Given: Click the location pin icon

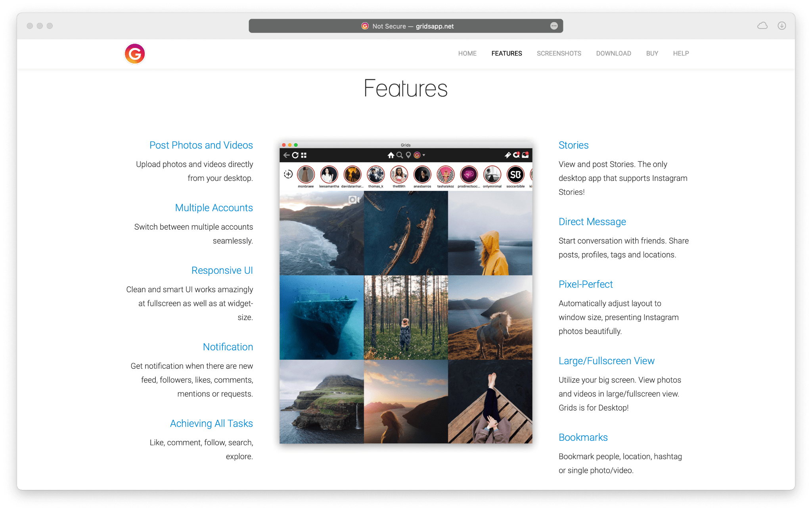Looking at the screenshot, I should click(408, 155).
